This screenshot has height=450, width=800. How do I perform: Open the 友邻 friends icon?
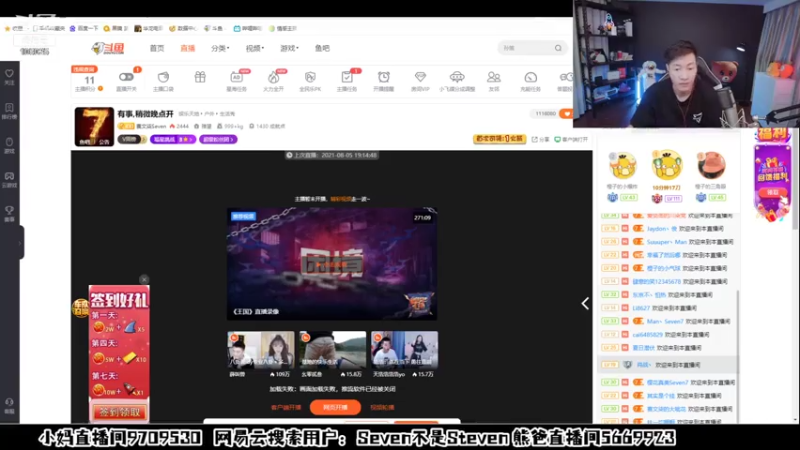[x=493, y=77]
